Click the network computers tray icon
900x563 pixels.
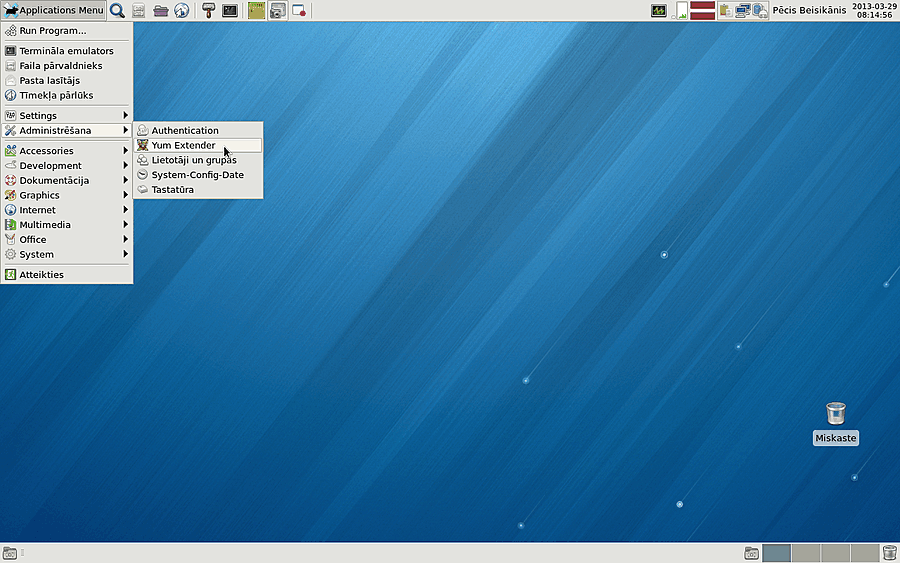[x=743, y=10]
